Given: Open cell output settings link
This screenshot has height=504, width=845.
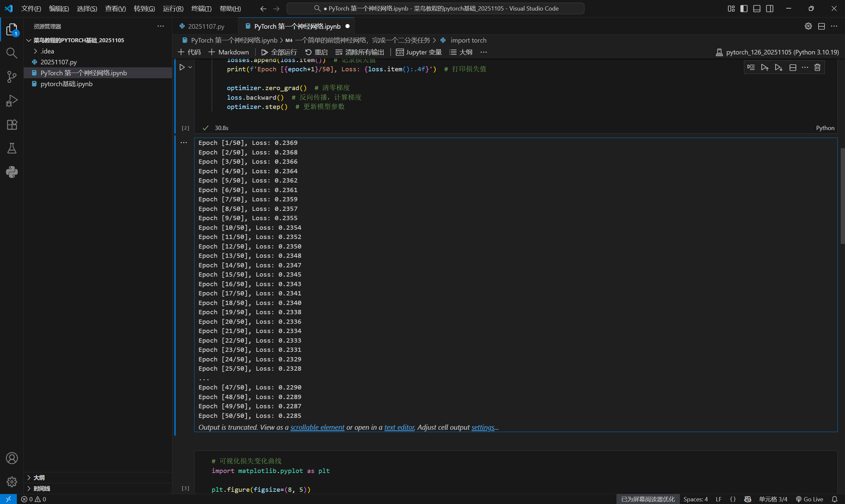Looking at the screenshot, I should (x=483, y=427).
